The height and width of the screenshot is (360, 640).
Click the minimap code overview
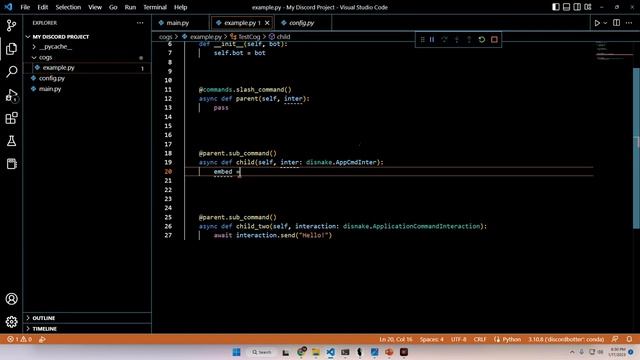pyautogui.click(x=613, y=51)
